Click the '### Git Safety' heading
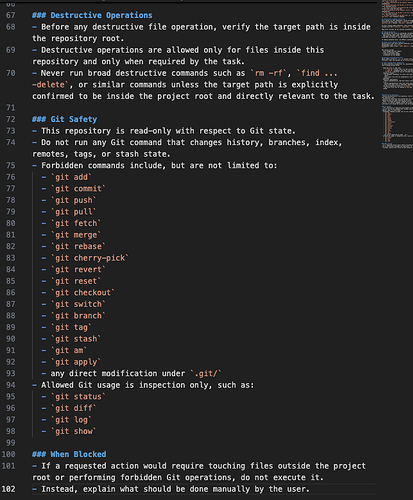The image size is (413, 500). point(65,119)
